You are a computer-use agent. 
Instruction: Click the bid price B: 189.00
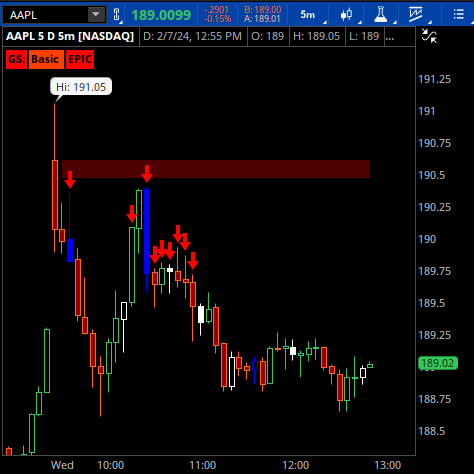coord(263,10)
